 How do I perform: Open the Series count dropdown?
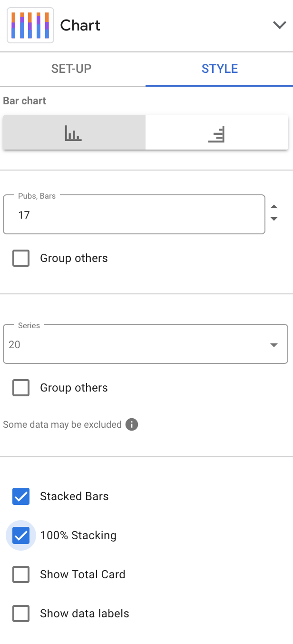pyautogui.click(x=274, y=345)
